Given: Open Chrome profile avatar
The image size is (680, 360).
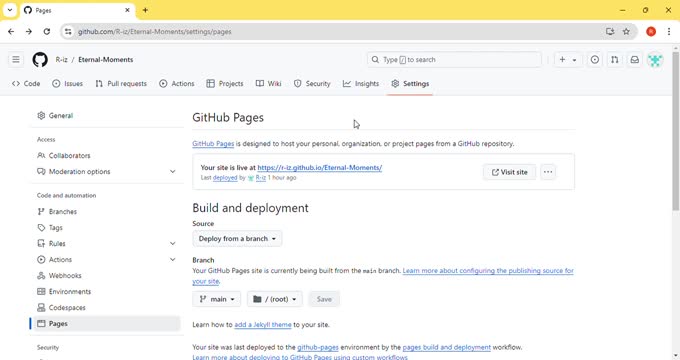Looking at the screenshot, I should (x=651, y=32).
